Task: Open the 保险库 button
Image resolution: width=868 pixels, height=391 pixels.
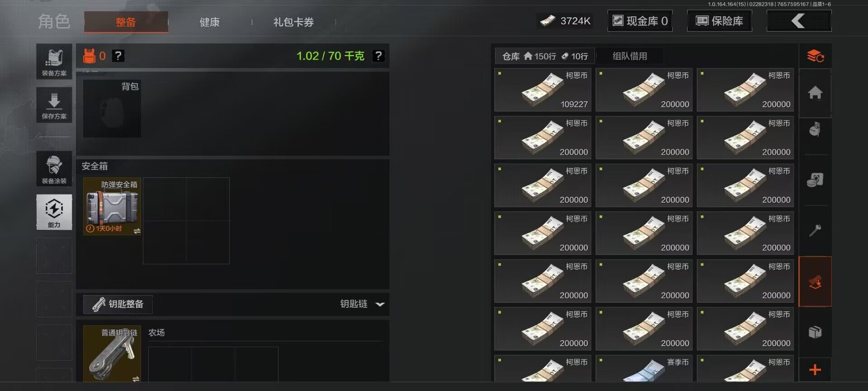Action: [x=720, y=21]
